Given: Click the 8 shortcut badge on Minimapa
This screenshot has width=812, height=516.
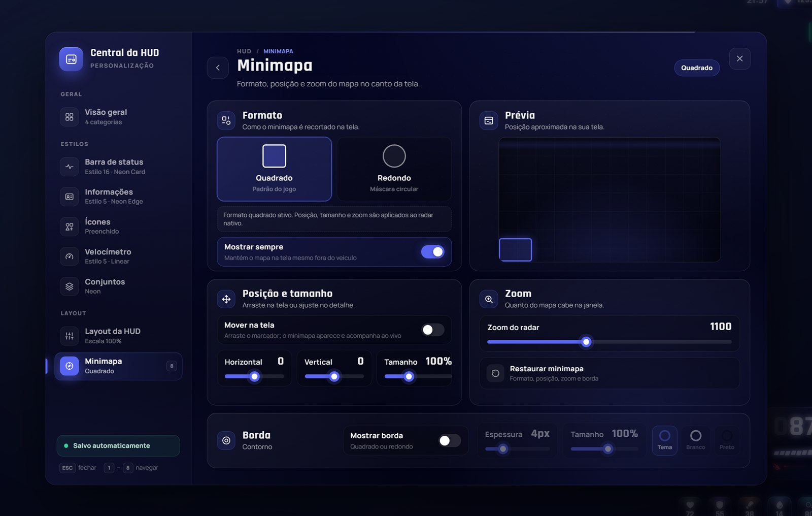Looking at the screenshot, I should pyautogui.click(x=172, y=366).
